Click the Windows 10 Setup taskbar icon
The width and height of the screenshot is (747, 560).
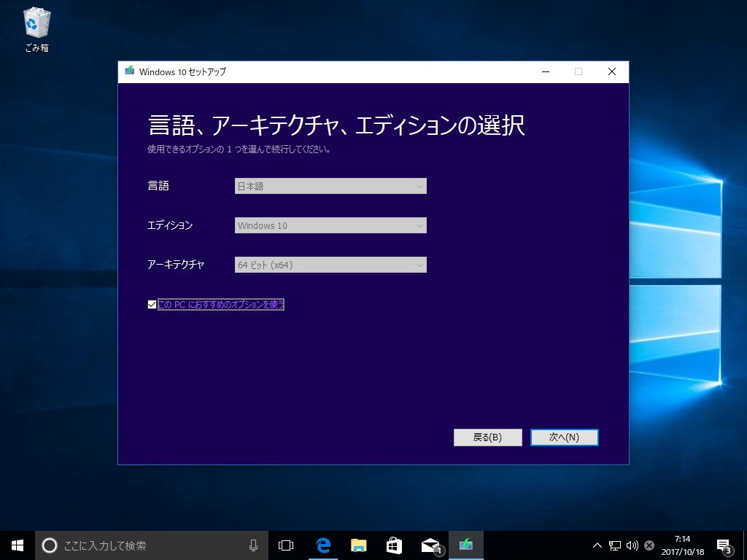coord(466,545)
